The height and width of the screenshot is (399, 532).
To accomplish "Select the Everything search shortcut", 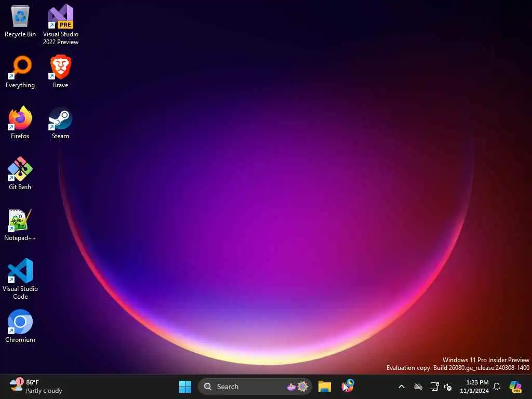I will click(20, 72).
